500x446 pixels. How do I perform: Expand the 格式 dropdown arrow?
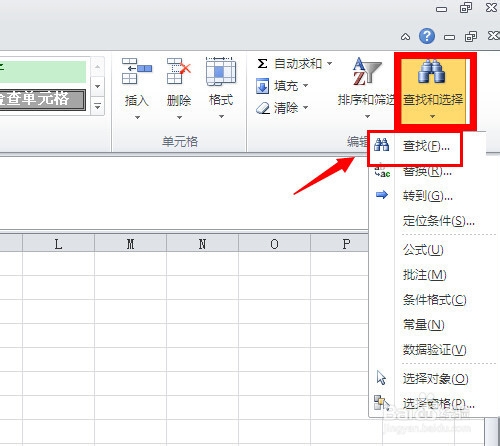pos(221,117)
